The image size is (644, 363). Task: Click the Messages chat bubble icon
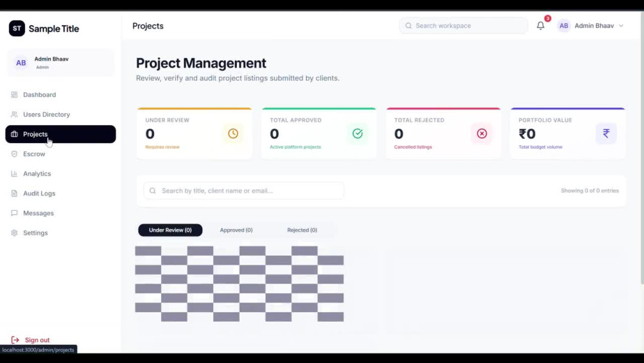pos(14,213)
